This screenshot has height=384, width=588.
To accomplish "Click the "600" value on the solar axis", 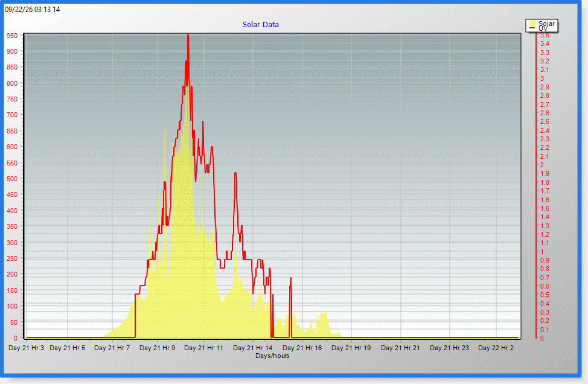I will pos(12,147).
